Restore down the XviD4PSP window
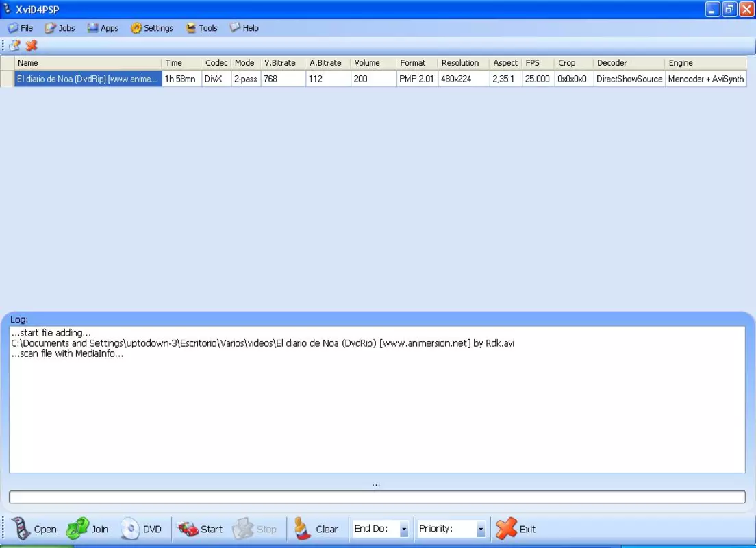756x548 pixels. click(x=729, y=9)
